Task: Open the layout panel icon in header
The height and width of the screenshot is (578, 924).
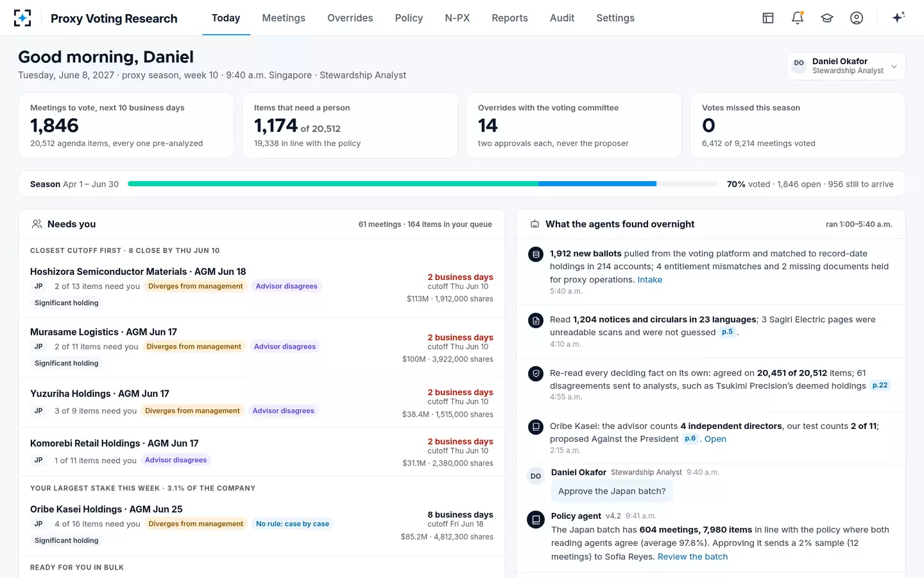Action: coord(768,18)
